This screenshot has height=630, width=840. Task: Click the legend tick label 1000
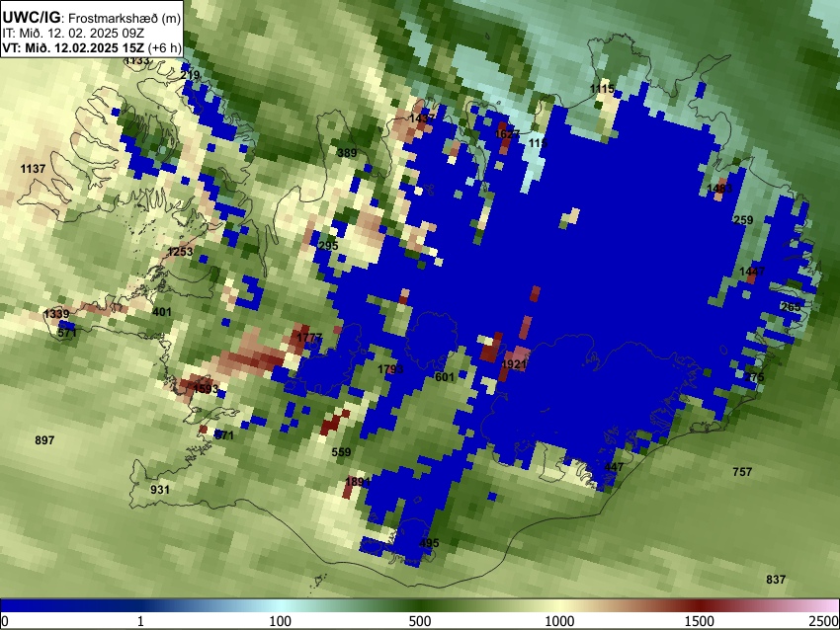[559, 621]
